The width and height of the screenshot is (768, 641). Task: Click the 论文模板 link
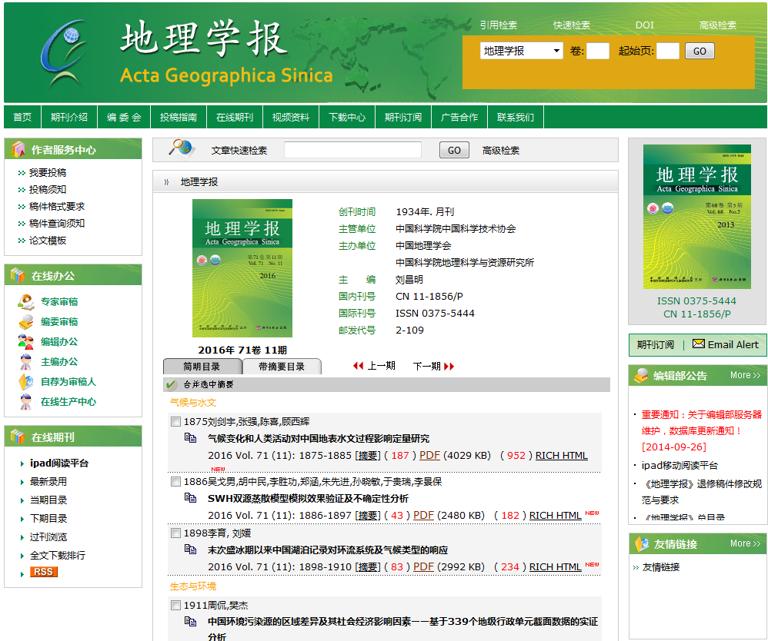coord(48,240)
